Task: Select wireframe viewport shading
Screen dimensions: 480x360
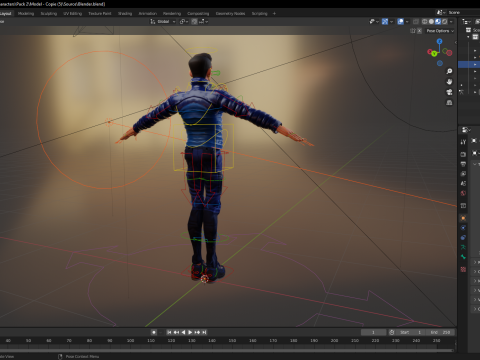Action: 424,21
